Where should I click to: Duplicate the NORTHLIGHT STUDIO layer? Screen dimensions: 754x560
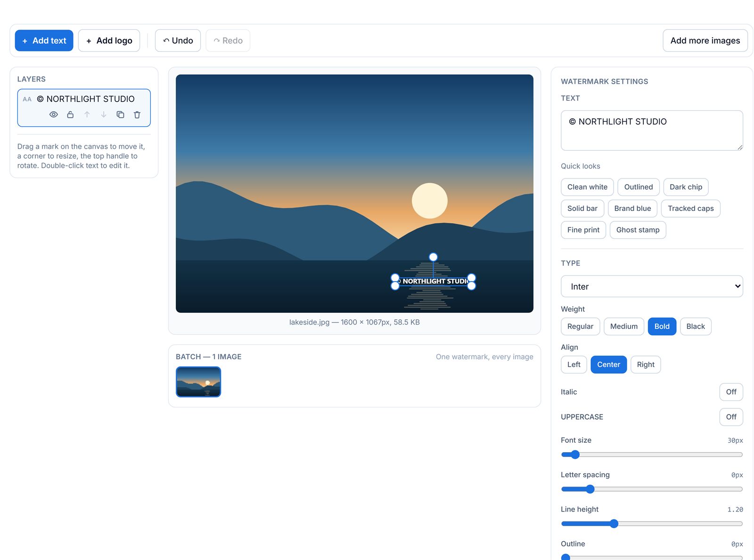(121, 114)
